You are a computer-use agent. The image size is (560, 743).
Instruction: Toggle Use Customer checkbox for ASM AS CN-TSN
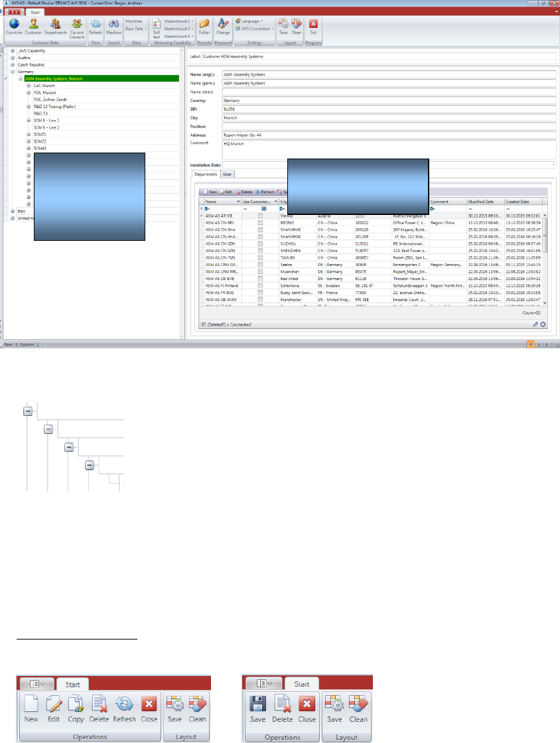260,258
